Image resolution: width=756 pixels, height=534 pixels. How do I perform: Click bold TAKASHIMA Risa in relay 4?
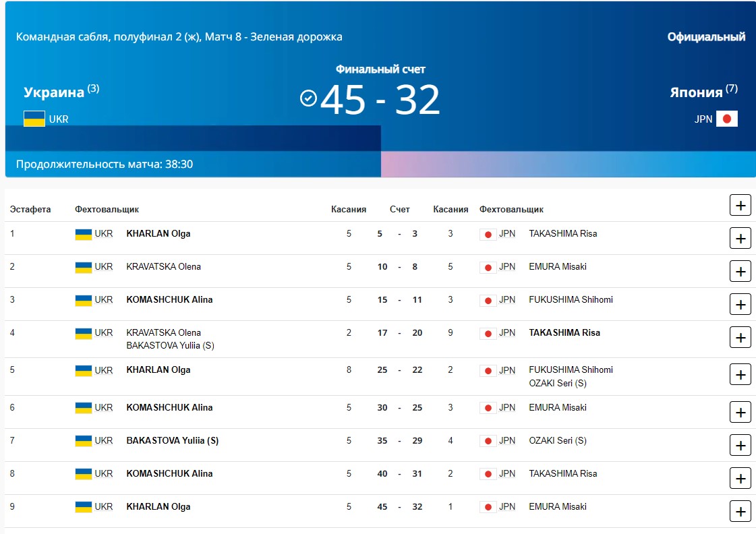[x=564, y=332]
